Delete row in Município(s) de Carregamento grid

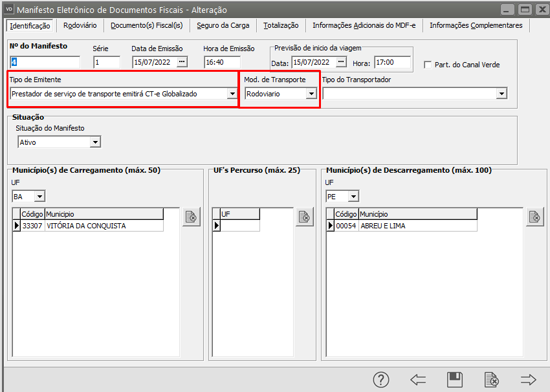click(x=192, y=217)
